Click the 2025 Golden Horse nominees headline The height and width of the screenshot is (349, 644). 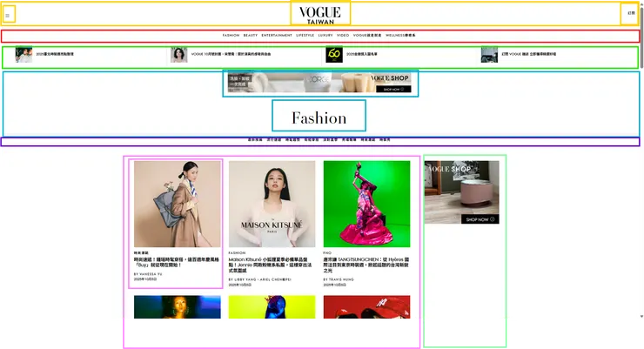coord(362,54)
